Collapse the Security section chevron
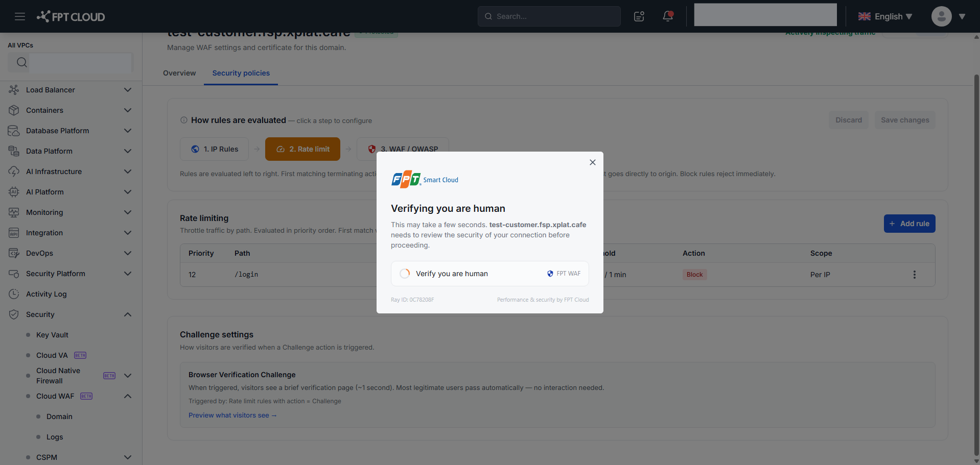Image resolution: width=980 pixels, height=465 pixels. tap(128, 314)
